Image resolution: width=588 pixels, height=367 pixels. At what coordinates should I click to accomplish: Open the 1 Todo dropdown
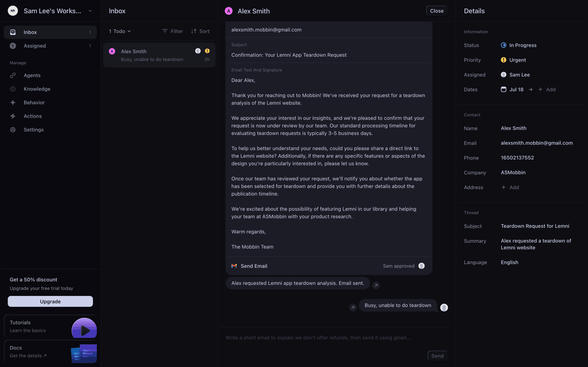pos(120,31)
